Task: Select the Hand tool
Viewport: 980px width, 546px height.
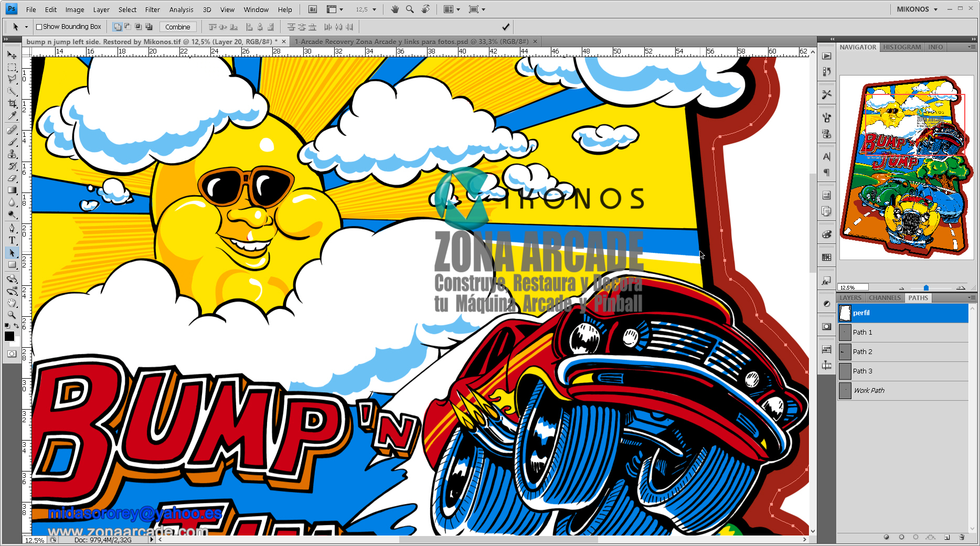Action: coord(12,303)
